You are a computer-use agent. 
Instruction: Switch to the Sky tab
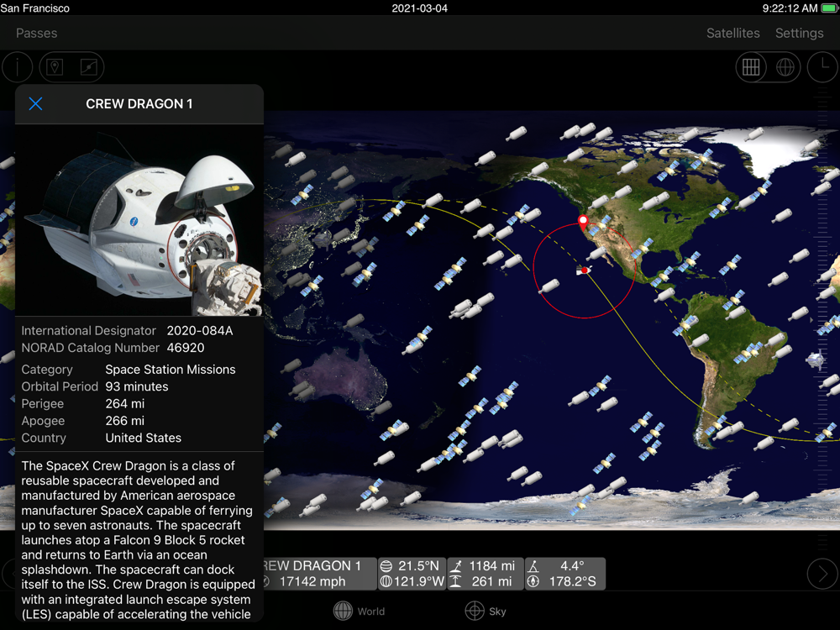tap(486, 611)
